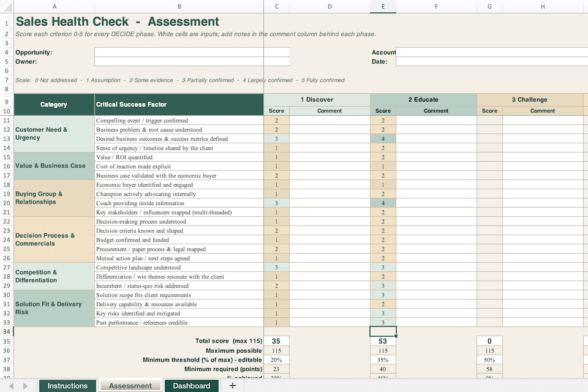Select row 34 header
This screenshot has height=392, width=588.
pyautogui.click(x=7, y=331)
